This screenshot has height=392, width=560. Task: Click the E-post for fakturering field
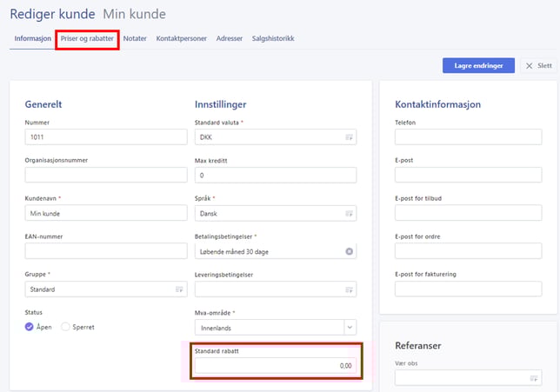468,289
